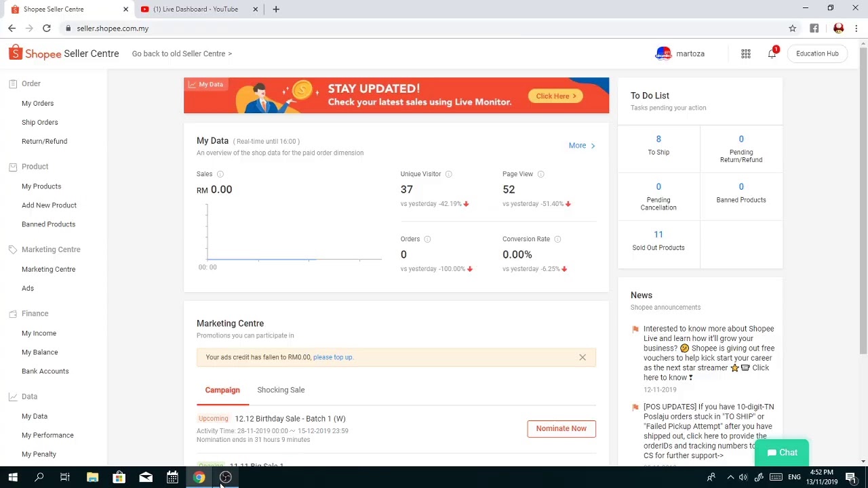This screenshot has height=488, width=868.
Task: Open the Ads sidebar item
Action: [28, 289]
